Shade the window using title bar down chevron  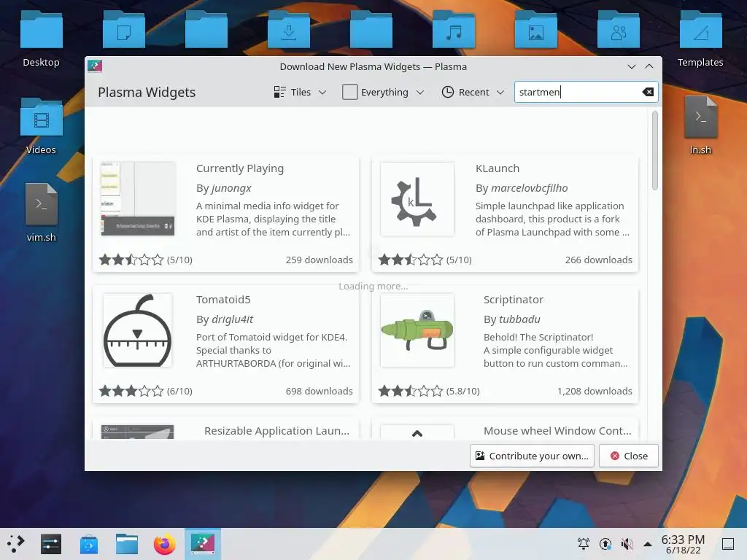pyautogui.click(x=631, y=66)
